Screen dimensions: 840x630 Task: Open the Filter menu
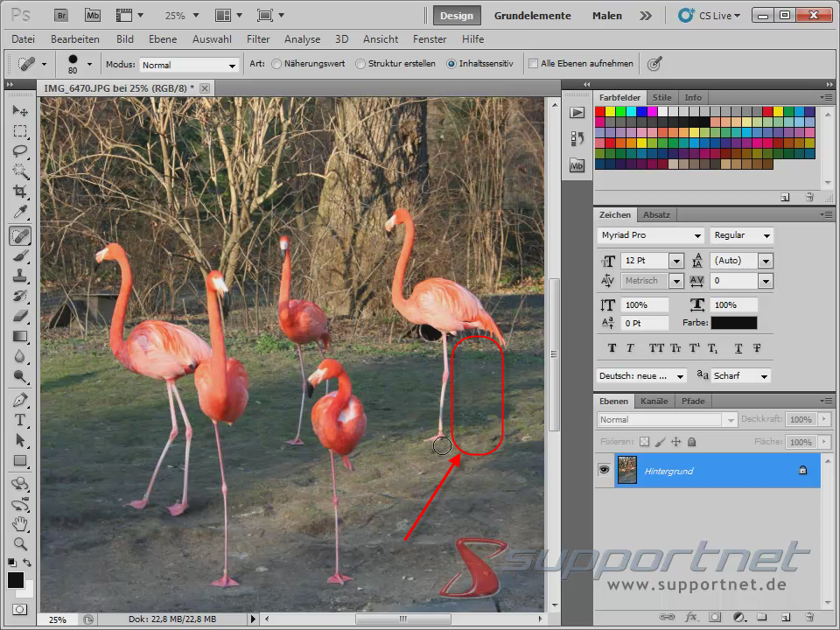click(x=258, y=39)
